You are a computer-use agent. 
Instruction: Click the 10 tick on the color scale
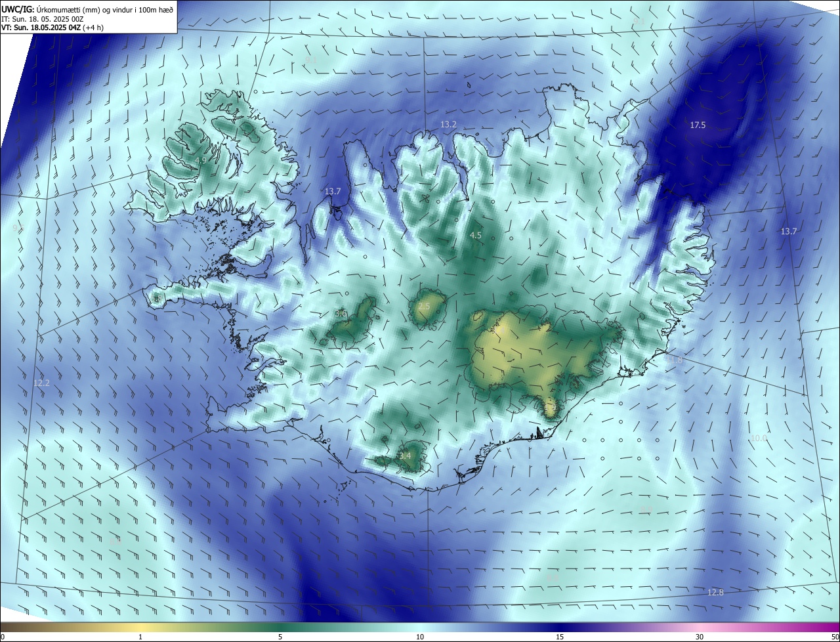pos(420,637)
